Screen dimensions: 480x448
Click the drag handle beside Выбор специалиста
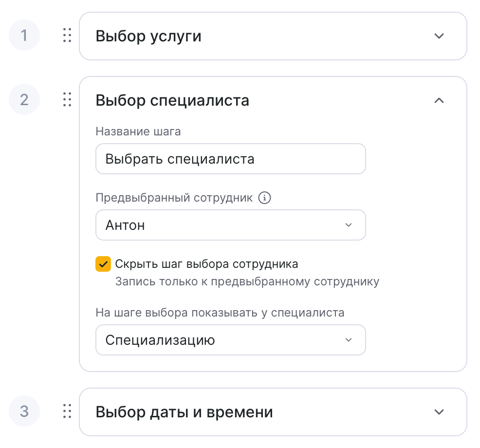[67, 100]
